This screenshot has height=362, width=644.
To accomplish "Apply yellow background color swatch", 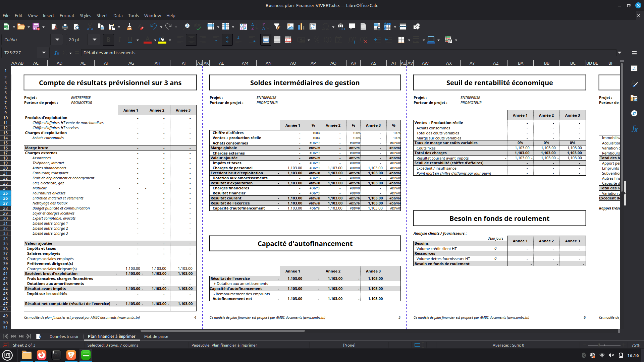I will click(x=162, y=40).
